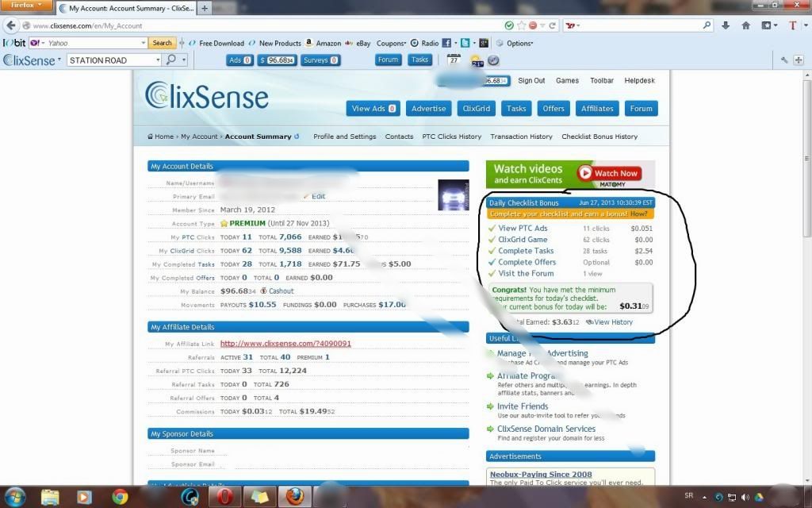Click the toolbar balance $96.68 button

point(277,60)
